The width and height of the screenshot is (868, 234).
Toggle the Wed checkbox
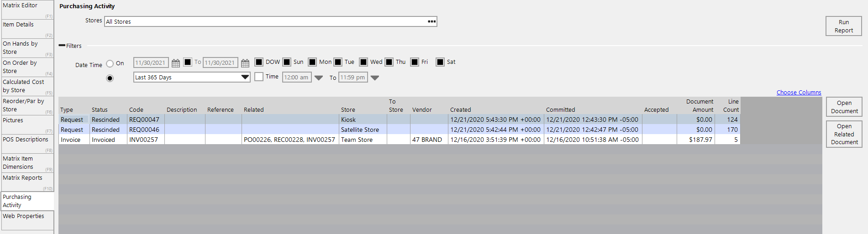(363, 62)
